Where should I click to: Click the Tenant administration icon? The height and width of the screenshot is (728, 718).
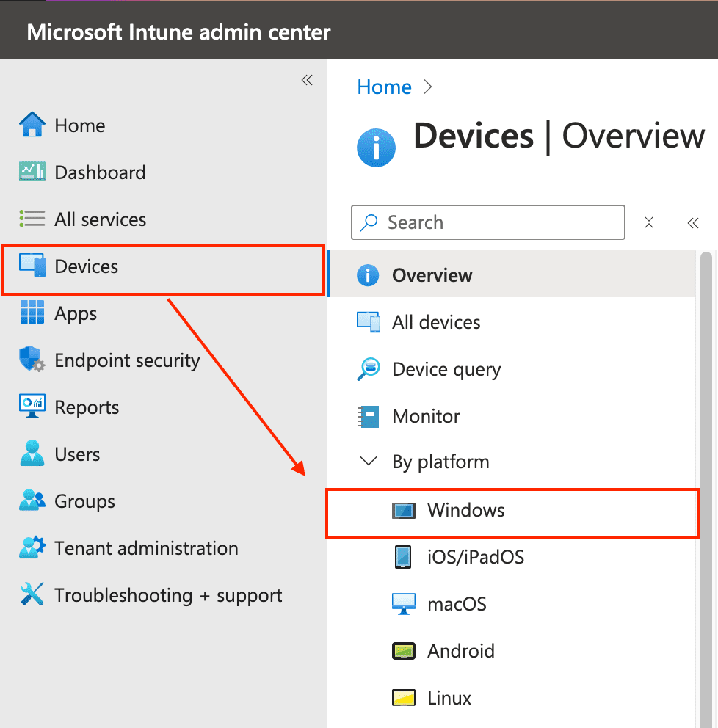pyautogui.click(x=32, y=548)
